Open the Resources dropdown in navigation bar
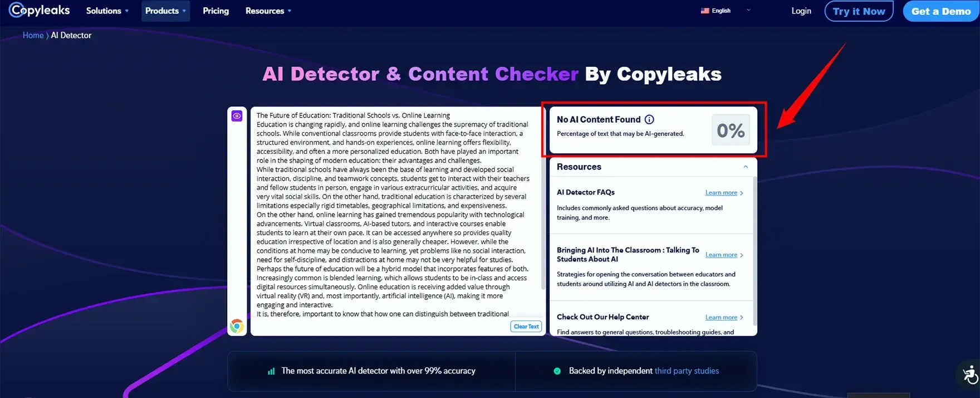This screenshot has width=980, height=398. coord(268,11)
